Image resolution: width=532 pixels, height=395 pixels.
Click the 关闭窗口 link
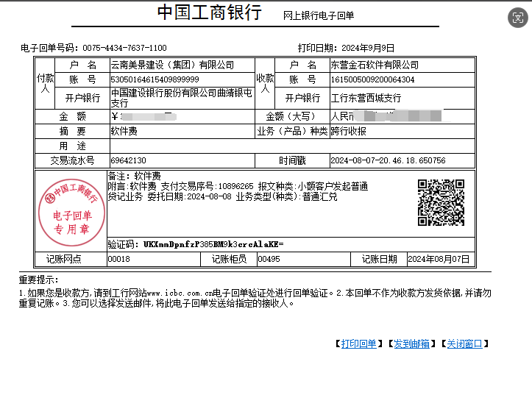tap(464, 344)
